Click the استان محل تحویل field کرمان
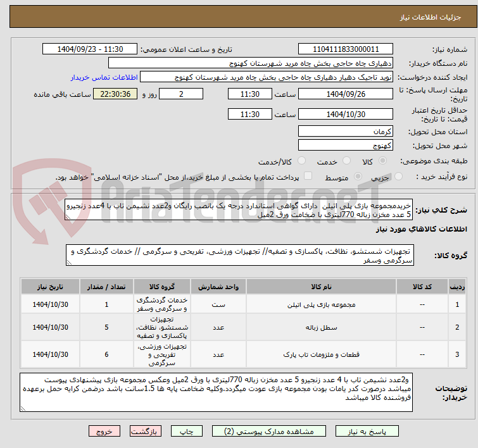The width and height of the screenshot is (478, 448). [346, 132]
